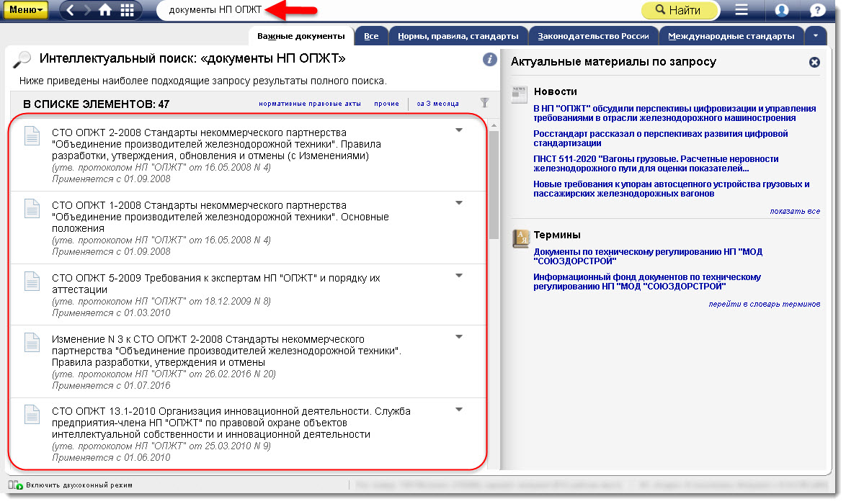Click the document icon for СТО ОПЖТ 5-2009
846x504 pixels.
click(x=32, y=281)
